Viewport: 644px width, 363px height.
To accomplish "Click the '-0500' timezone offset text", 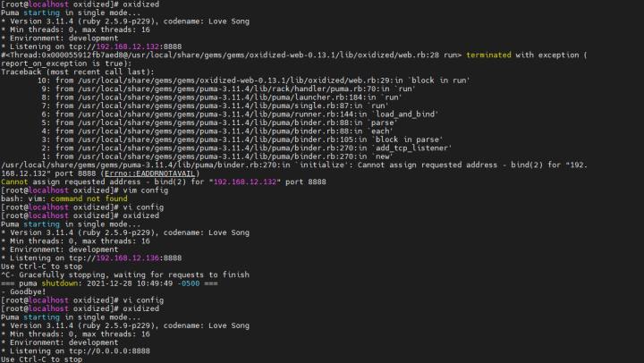I will click(189, 283).
